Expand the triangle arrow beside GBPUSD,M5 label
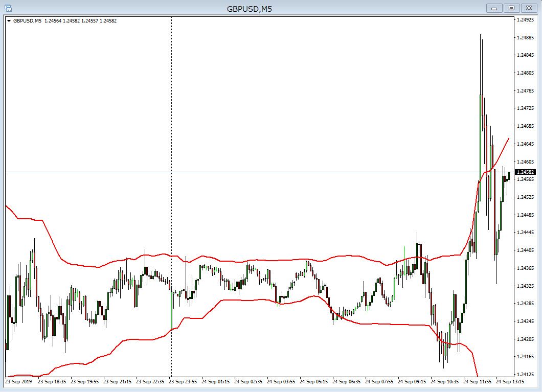542x392 pixels. click(9, 21)
